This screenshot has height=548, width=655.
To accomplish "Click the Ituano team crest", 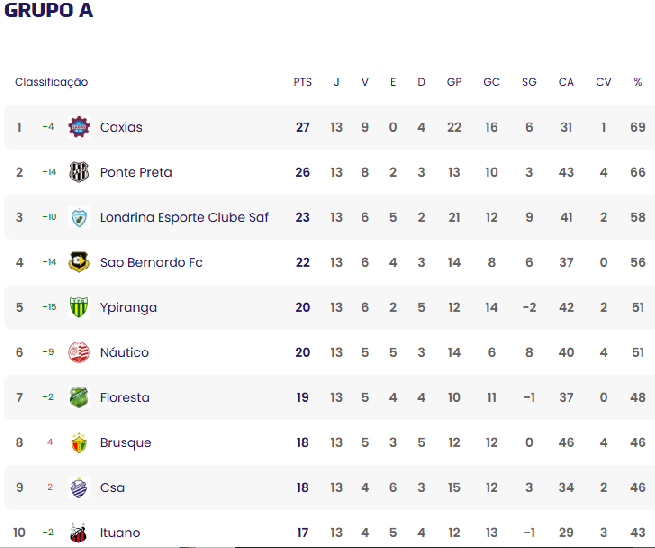I will point(79,533).
